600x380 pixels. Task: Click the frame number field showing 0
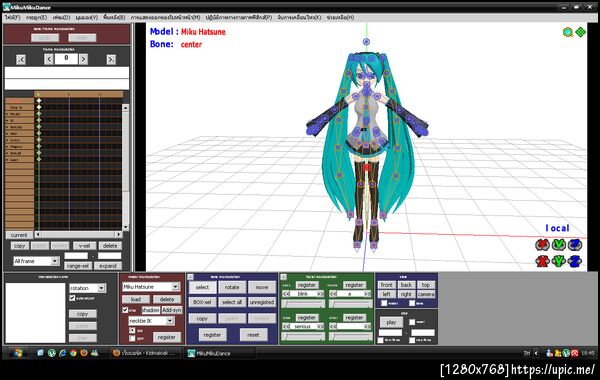pos(66,59)
